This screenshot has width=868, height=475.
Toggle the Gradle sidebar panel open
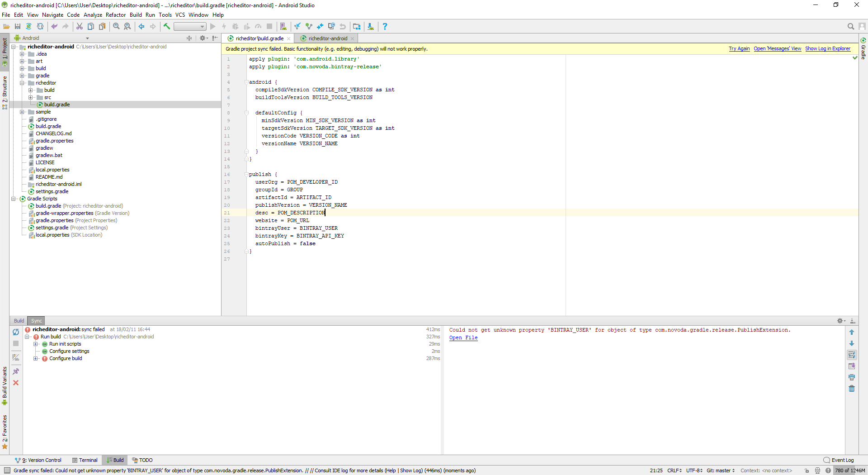coord(863,51)
